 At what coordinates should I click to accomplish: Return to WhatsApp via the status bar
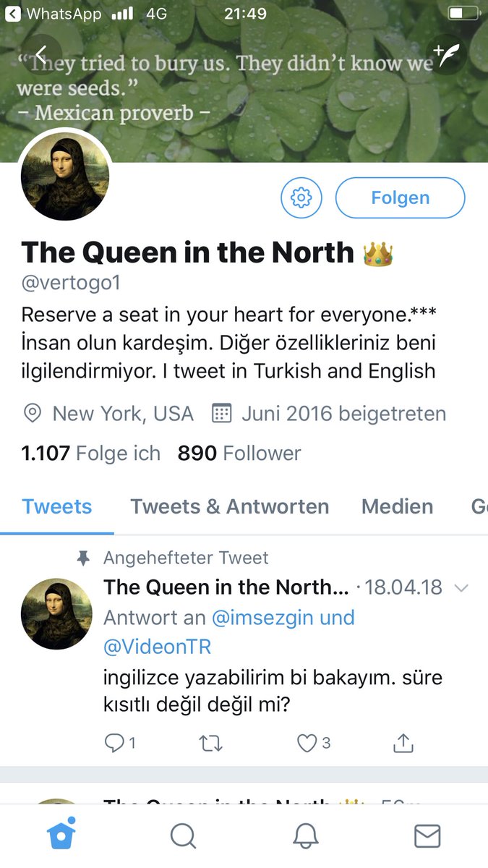coord(54,14)
